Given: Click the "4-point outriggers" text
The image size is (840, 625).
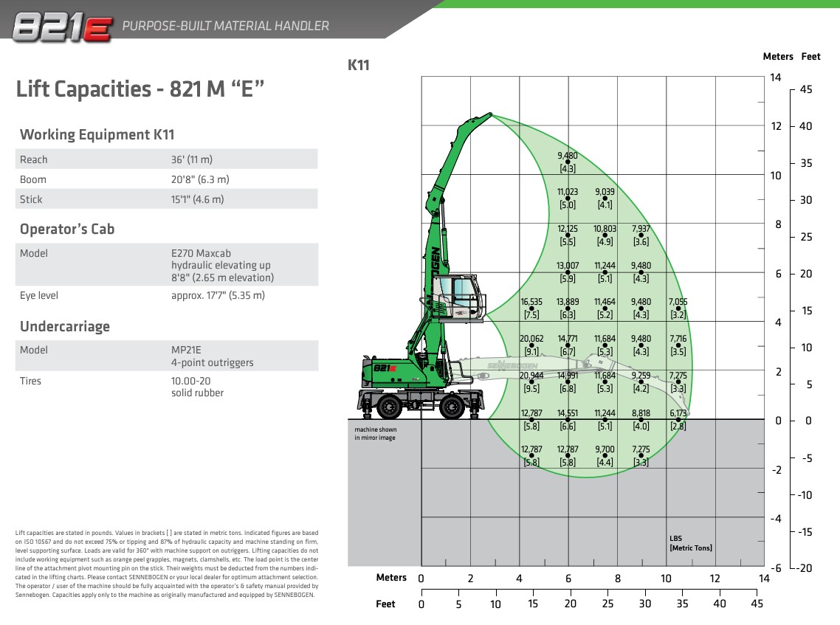Looking at the screenshot, I should click(x=212, y=362).
